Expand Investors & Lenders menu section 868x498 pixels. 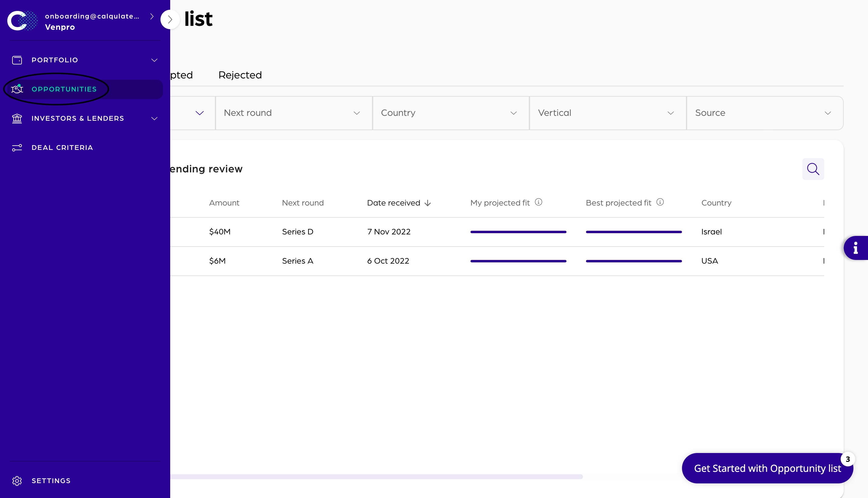154,118
